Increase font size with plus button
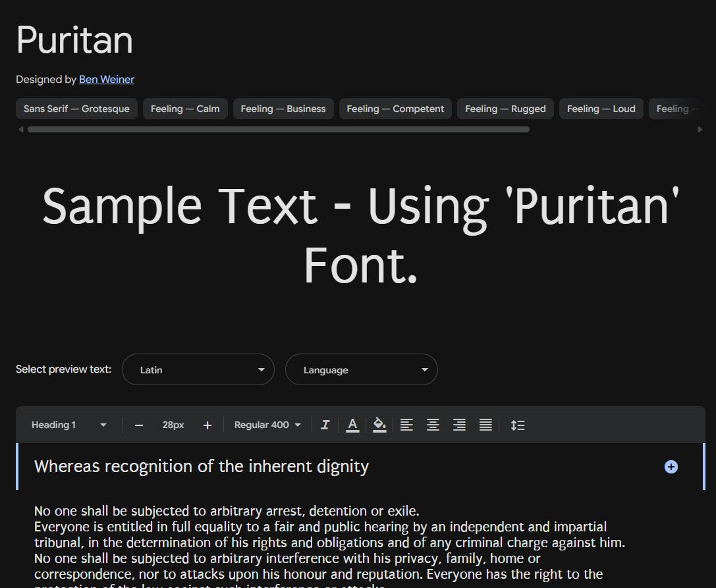This screenshot has width=716, height=588. coord(207,425)
